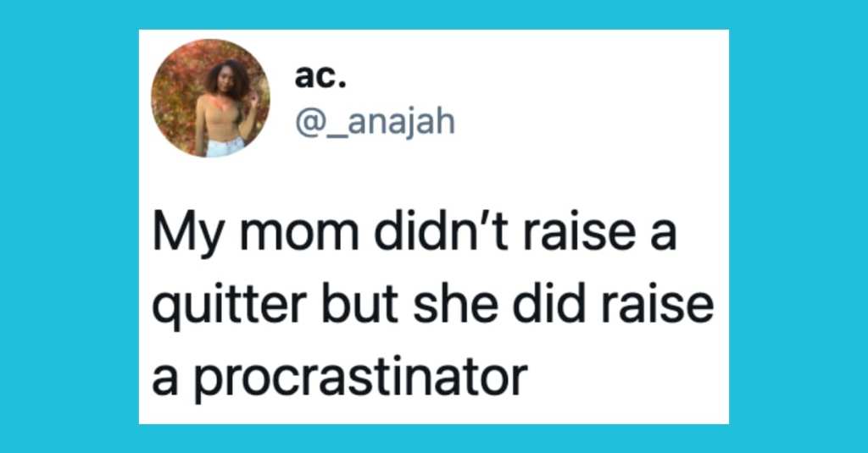The height and width of the screenshot is (453, 868).
Task: Click the word "did" in the second line
Action: pos(548,304)
